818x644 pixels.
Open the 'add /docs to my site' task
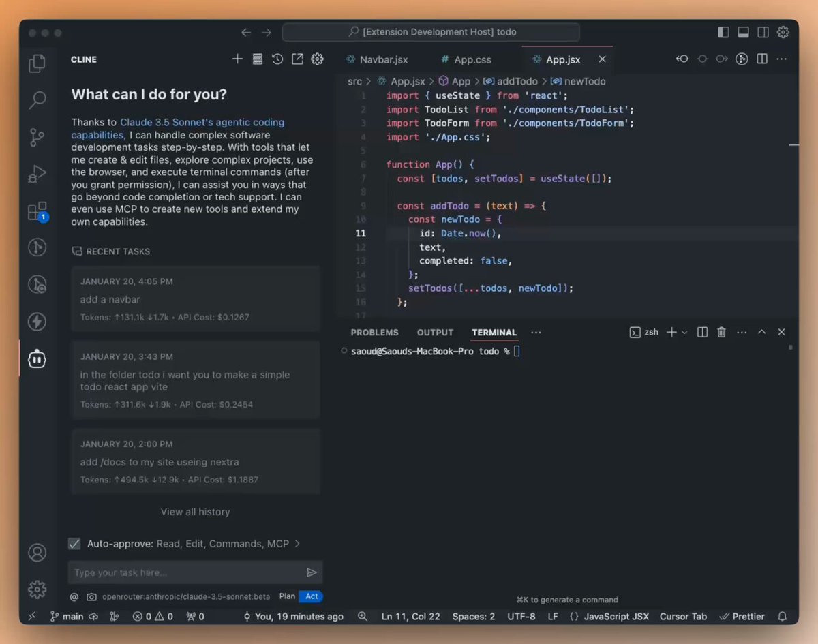[x=196, y=461]
